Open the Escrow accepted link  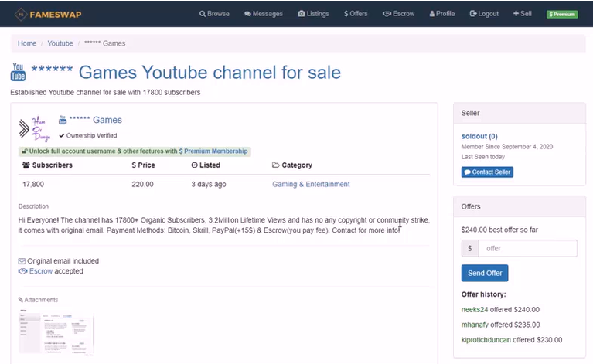(41, 271)
